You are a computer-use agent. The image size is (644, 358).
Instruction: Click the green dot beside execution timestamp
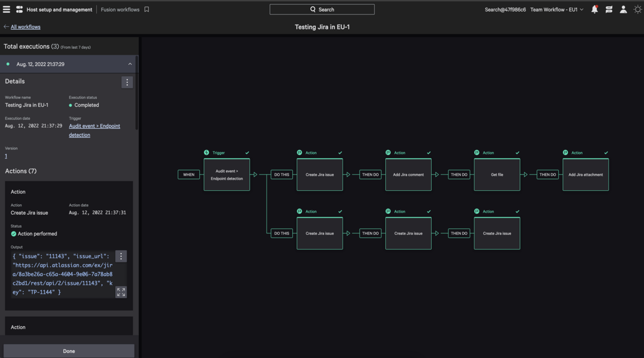[8, 64]
